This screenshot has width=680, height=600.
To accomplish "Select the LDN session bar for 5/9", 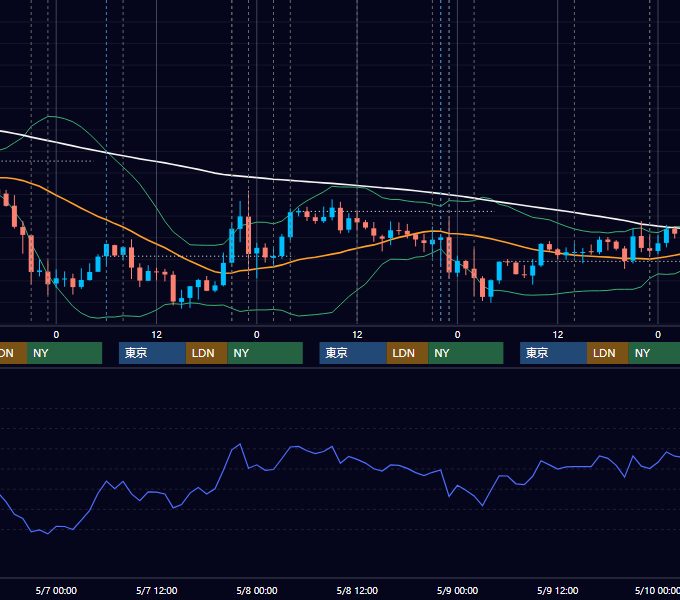I will click(608, 353).
